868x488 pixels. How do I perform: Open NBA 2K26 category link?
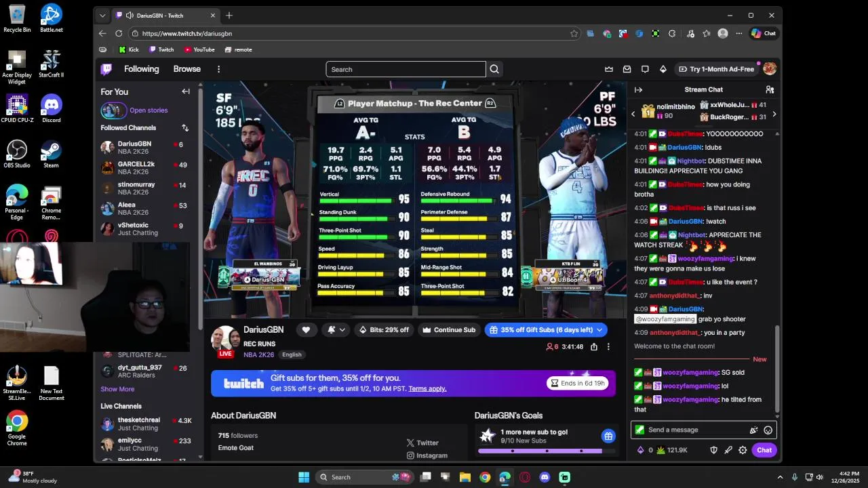pyautogui.click(x=259, y=354)
